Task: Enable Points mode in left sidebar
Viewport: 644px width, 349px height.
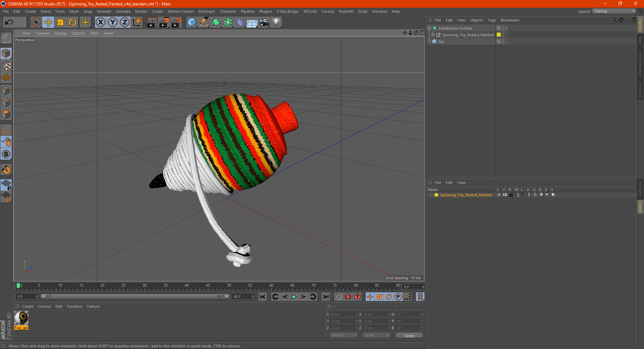Action: [x=6, y=90]
